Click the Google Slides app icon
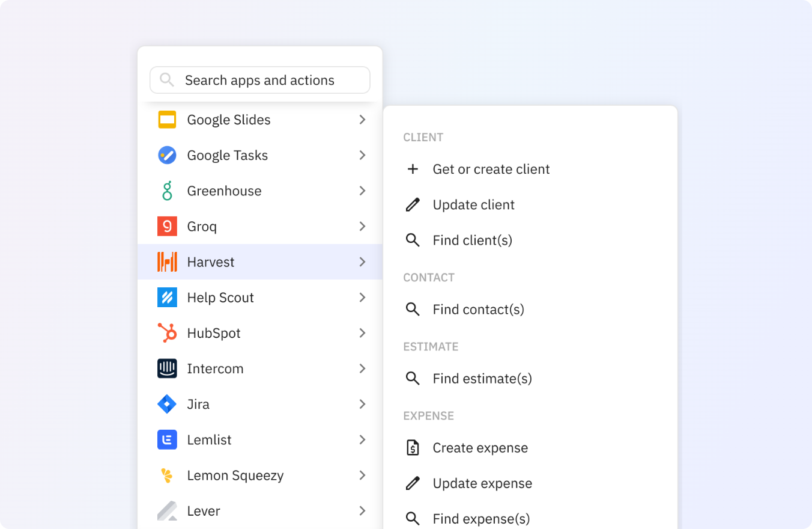This screenshot has width=812, height=529. [x=167, y=120]
